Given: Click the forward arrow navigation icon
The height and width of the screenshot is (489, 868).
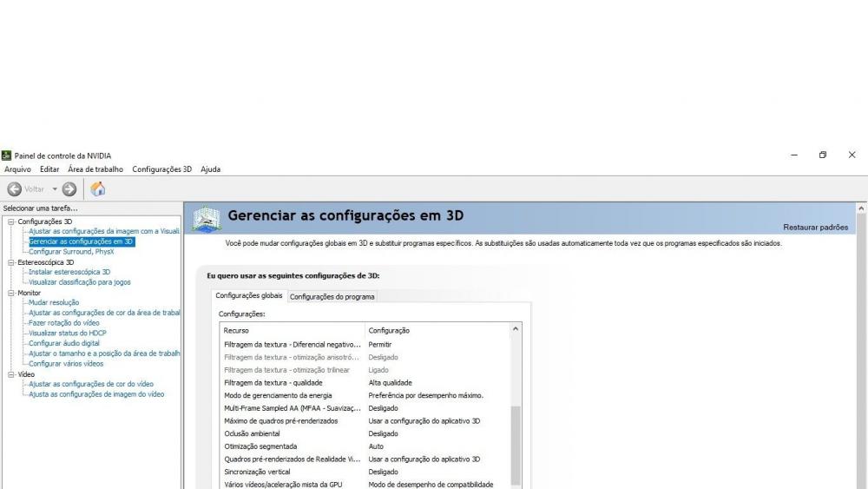Looking at the screenshot, I should [x=69, y=188].
